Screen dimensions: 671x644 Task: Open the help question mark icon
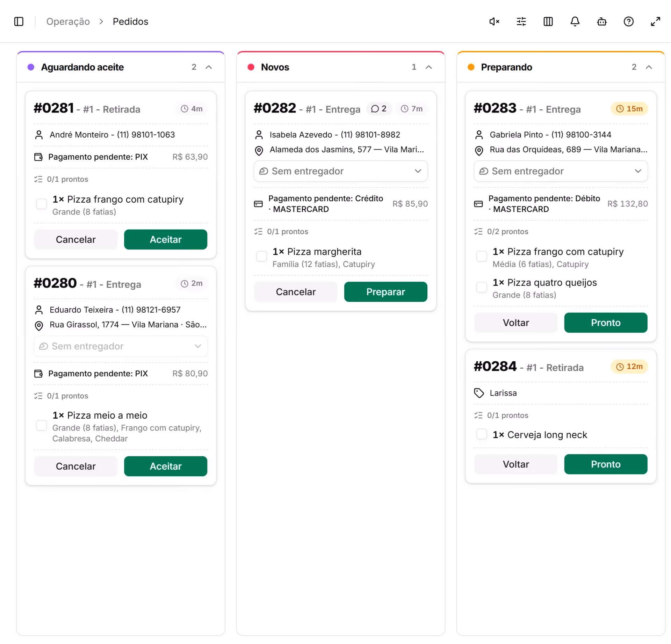tap(628, 22)
